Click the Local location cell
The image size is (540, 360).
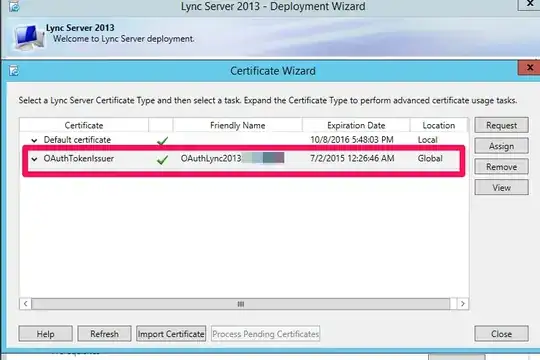[x=427, y=140]
